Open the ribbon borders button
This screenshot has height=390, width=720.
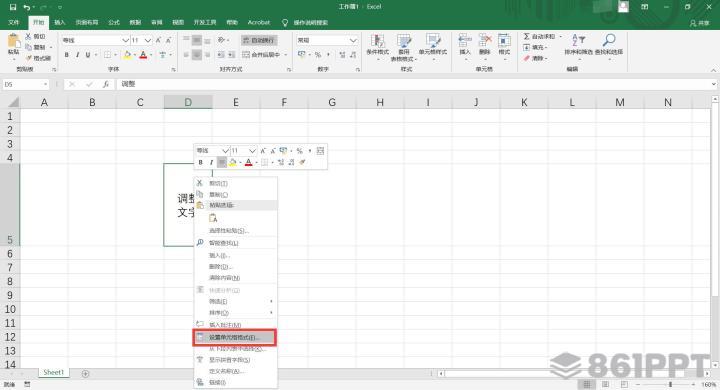pos(107,55)
